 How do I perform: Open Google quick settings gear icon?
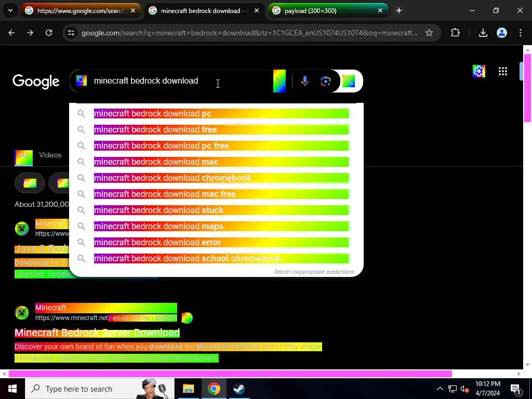(478, 71)
